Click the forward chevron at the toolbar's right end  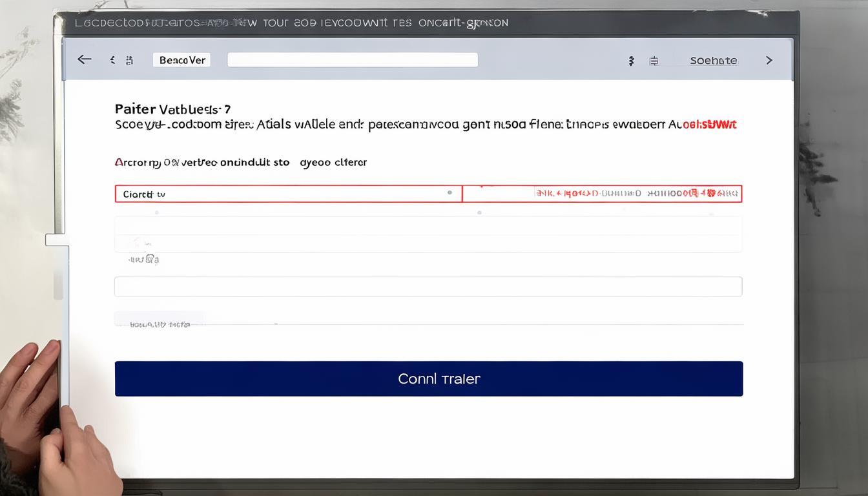[769, 60]
